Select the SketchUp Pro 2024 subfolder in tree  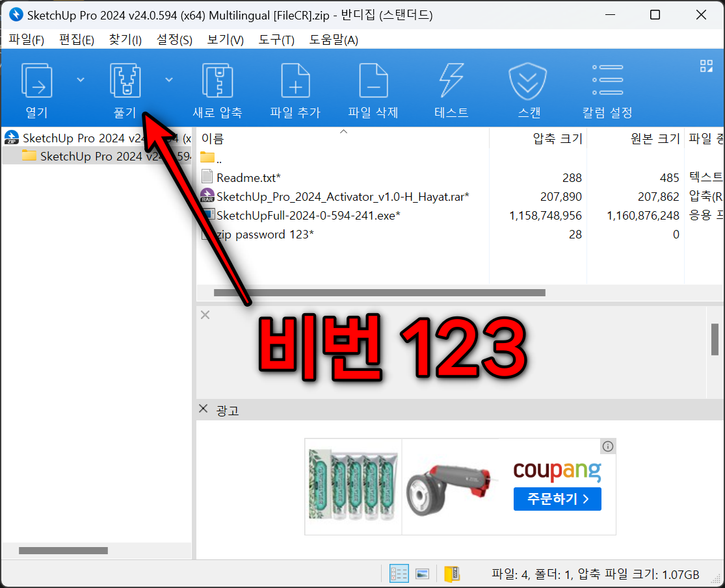[97, 156]
